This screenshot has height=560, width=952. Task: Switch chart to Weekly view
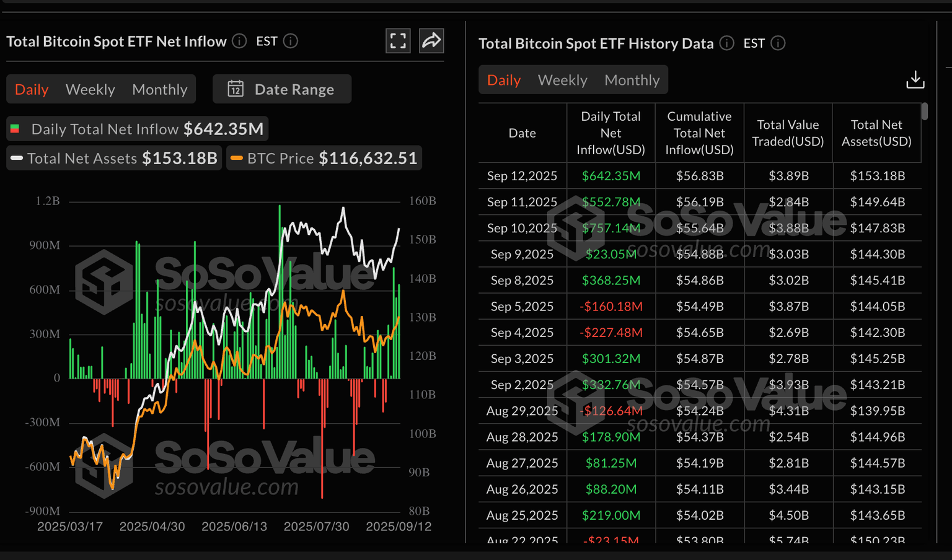pyautogui.click(x=90, y=89)
